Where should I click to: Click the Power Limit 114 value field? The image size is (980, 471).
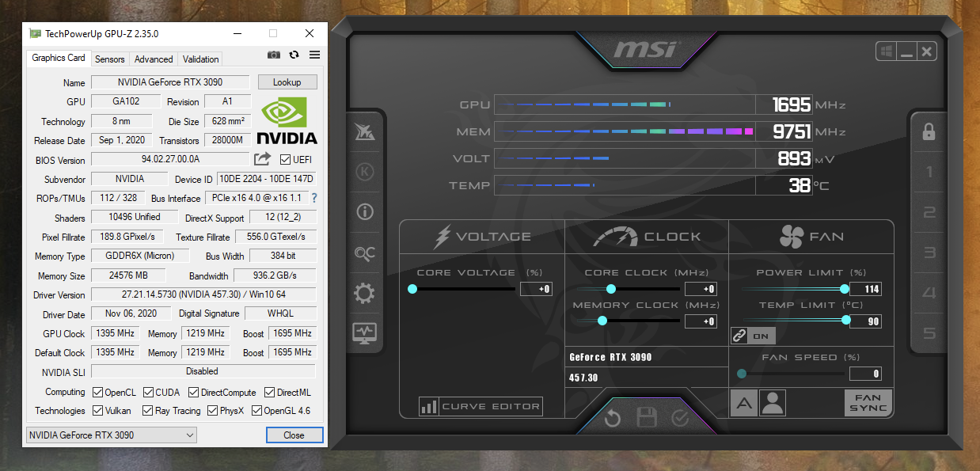click(x=865, y=289)
